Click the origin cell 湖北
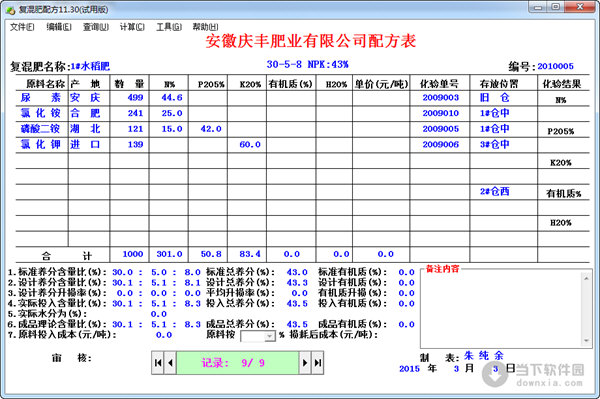The width and height of the screenshot is (600, 399). (85, 129)
